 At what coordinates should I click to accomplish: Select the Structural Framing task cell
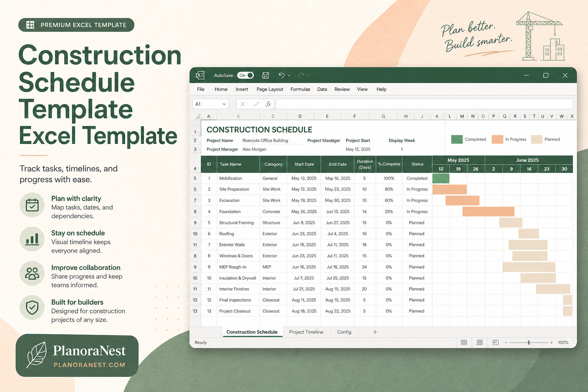(x=238, y=222)
